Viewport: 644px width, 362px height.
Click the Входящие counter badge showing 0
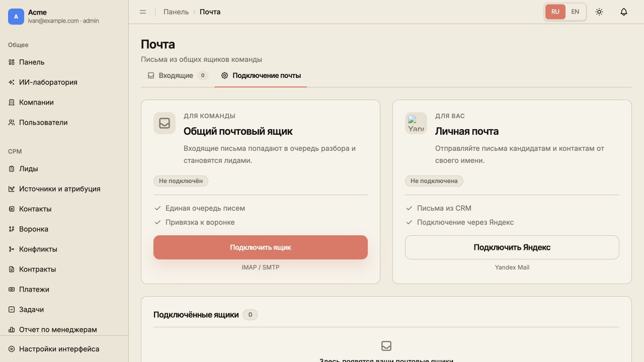[x=203, y=75]
